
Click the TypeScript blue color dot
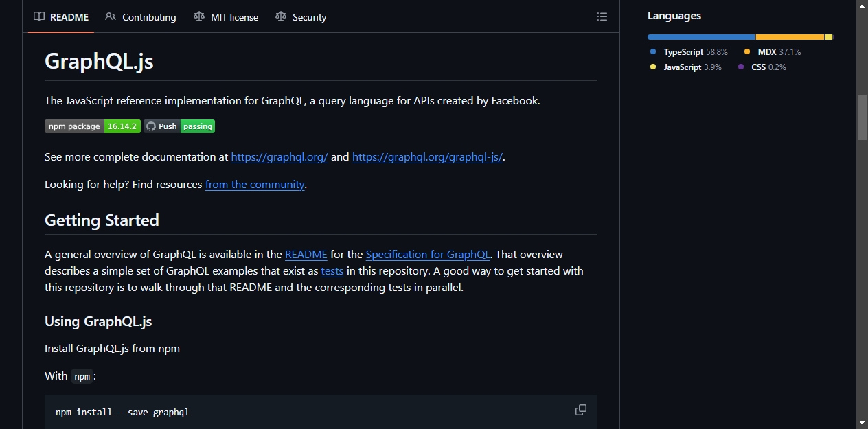(x=653, y=52)
